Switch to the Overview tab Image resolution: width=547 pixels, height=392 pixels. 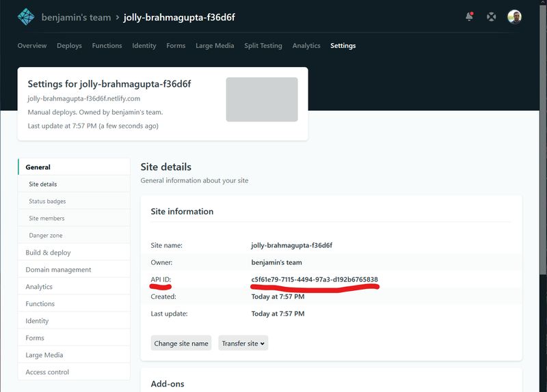[31, 46]
